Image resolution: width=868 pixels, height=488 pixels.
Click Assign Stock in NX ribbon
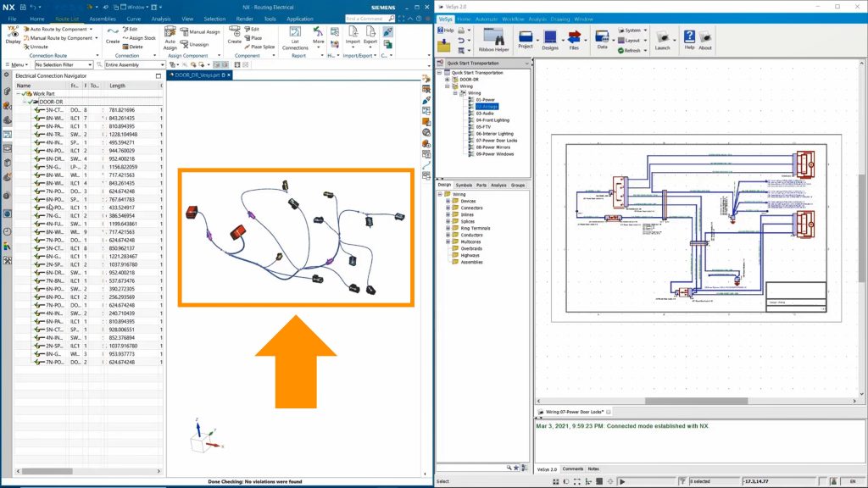(139, 38)
